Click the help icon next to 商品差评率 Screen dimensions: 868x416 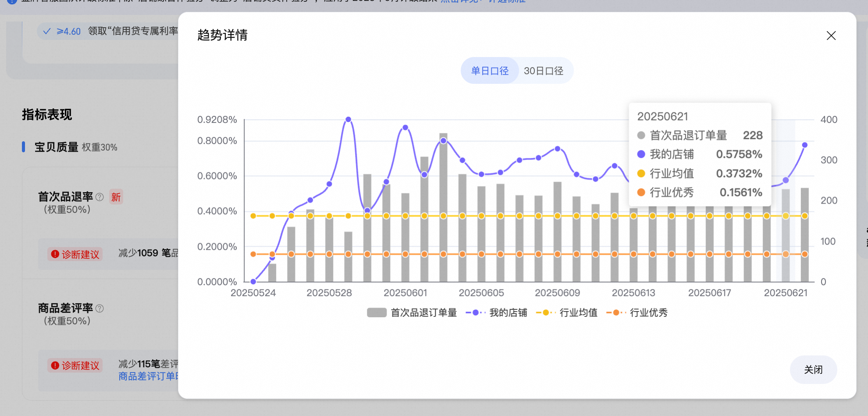(x=100, y=308)
